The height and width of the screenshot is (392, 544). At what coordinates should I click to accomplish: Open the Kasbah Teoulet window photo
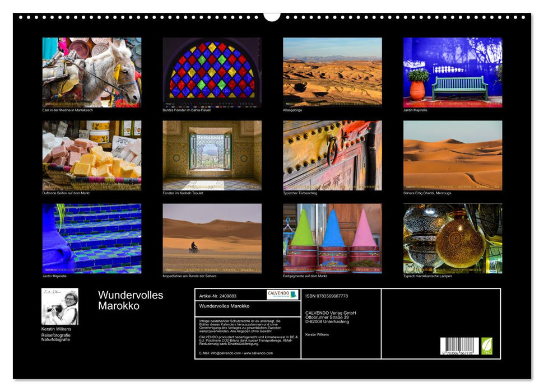pyautogui.click(x=212, y=155)
